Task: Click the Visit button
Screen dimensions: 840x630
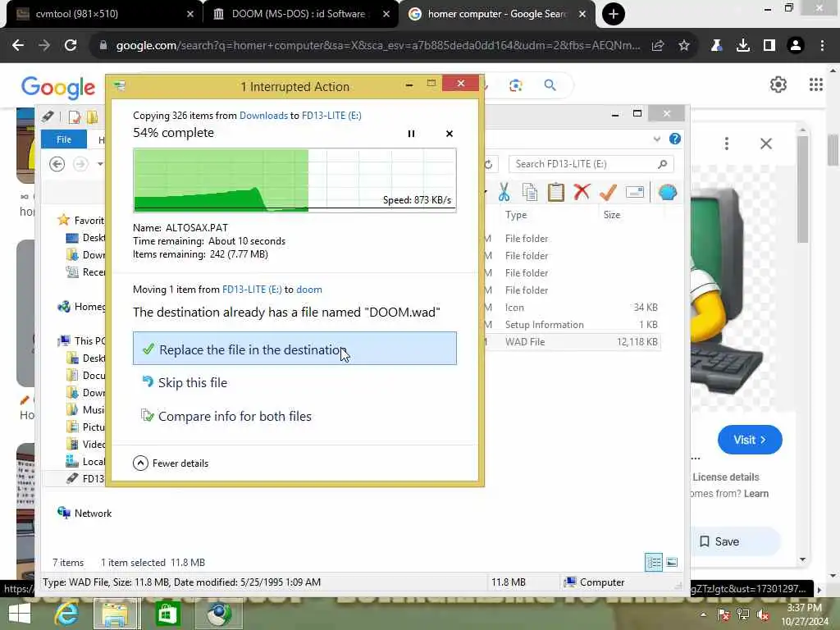Action: coord(750,440)
